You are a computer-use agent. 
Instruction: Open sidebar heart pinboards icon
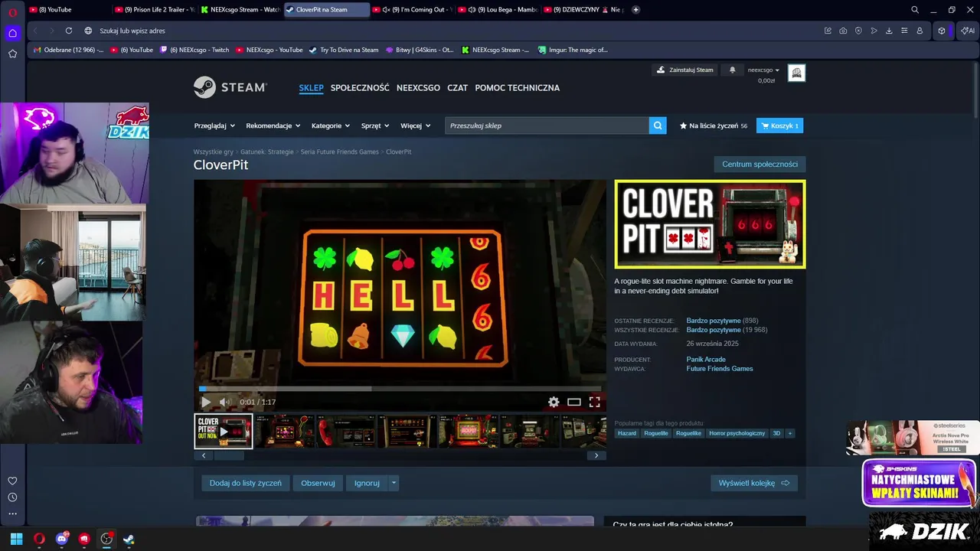(12, 481)
